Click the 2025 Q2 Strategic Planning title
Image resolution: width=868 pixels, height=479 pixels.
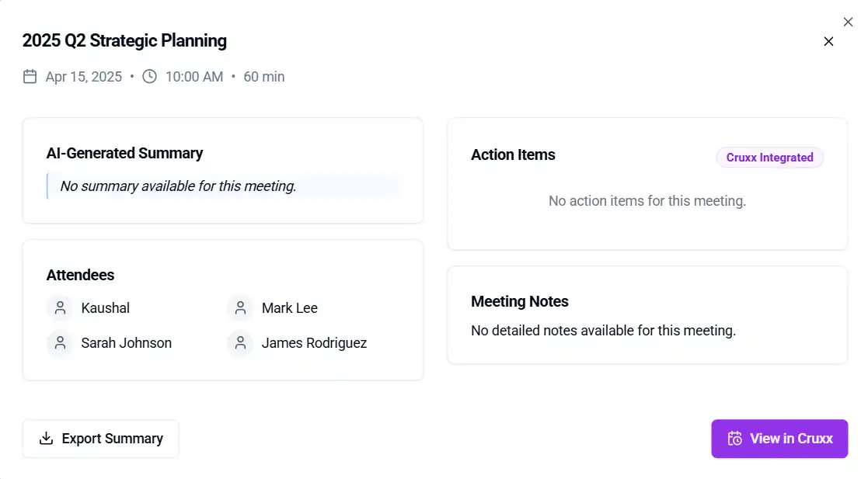point(124,41)
